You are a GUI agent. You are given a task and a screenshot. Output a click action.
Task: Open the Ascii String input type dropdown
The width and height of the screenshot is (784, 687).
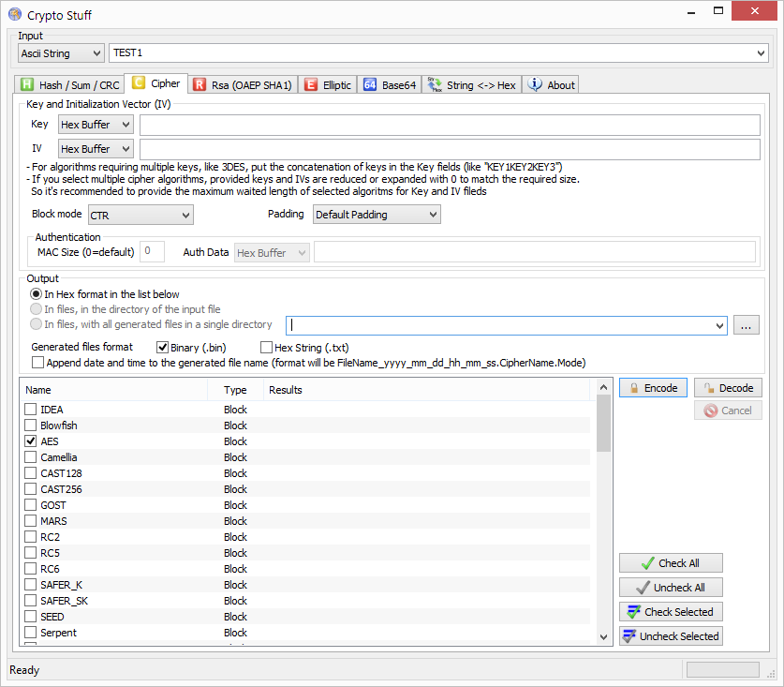(x=61, y=53)
